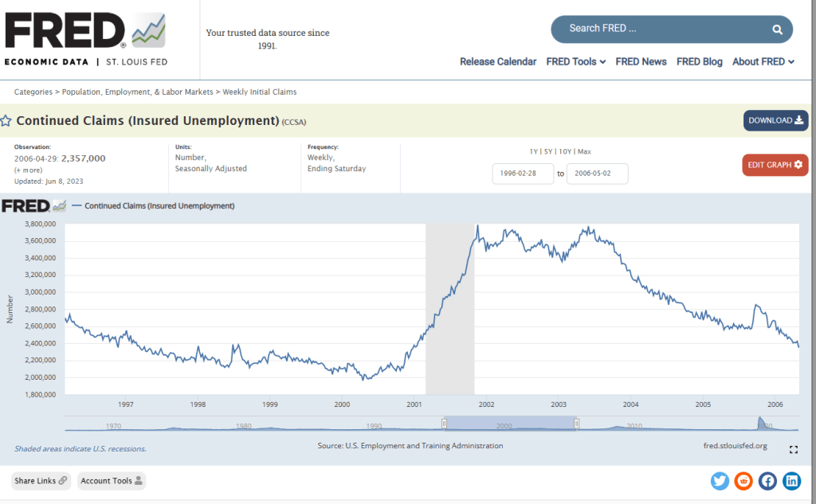
Task: Expand the FRED Tools dropdown
Action: click(x=575, y=61)
